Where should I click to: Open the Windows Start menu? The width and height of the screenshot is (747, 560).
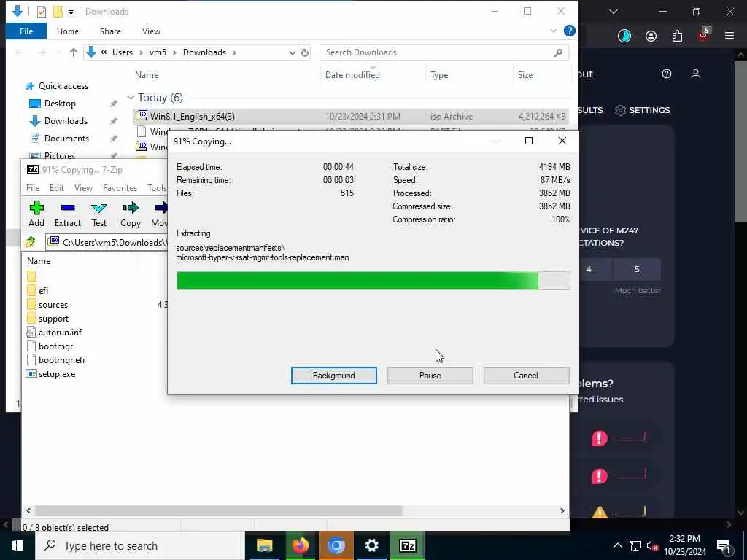[18, 545]
